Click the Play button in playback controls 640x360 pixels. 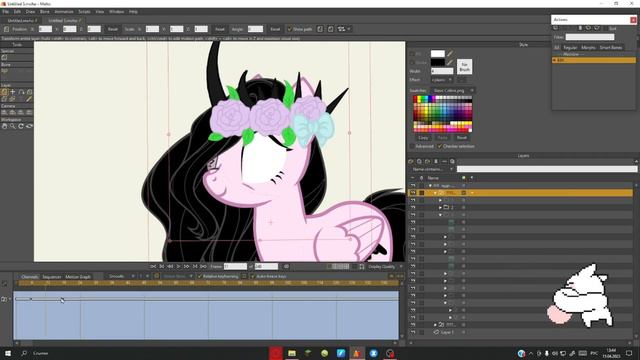pos(178,267)
